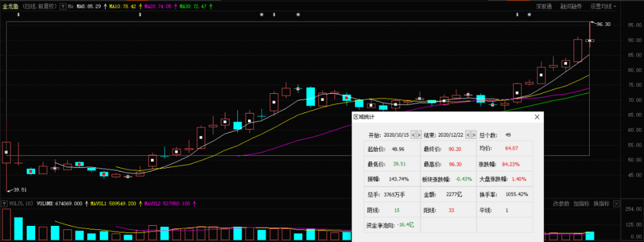The height and width of the screenshot is (242, 644).
Task: Click the 换手率 value 1055.42%
Action: [x=518, y=194]
